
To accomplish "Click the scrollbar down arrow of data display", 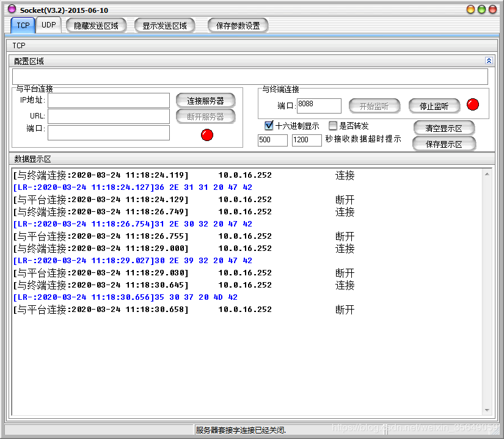I will point(487,410).
